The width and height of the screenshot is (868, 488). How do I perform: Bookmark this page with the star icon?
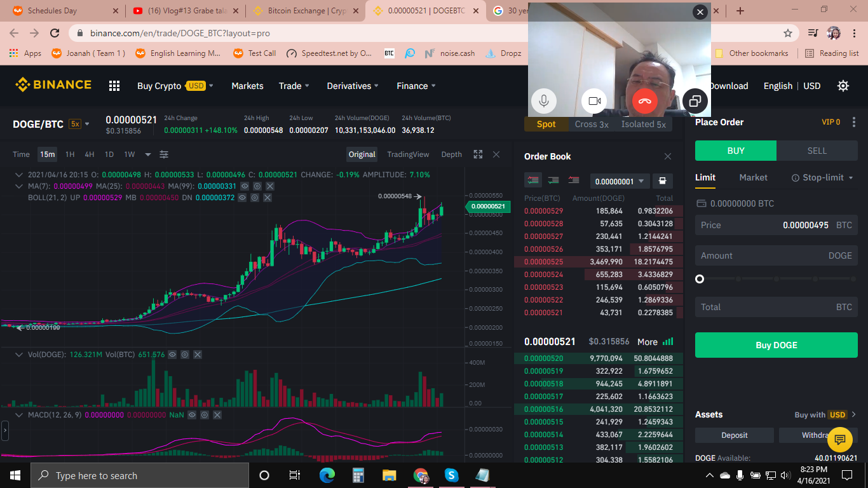pos(788,33)
